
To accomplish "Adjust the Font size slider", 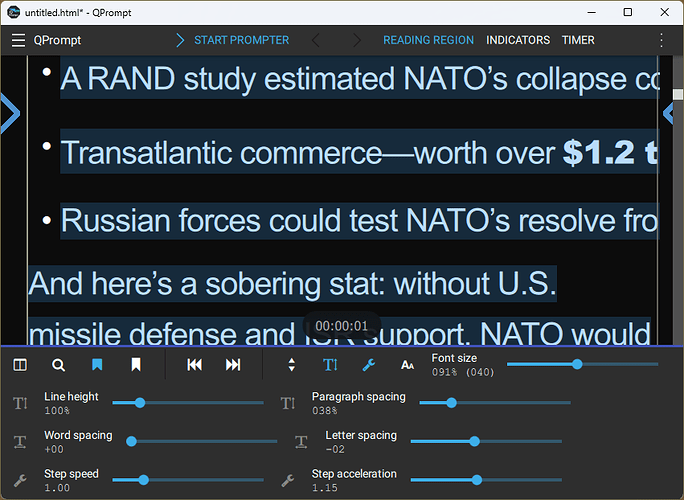I will (582, 364).
